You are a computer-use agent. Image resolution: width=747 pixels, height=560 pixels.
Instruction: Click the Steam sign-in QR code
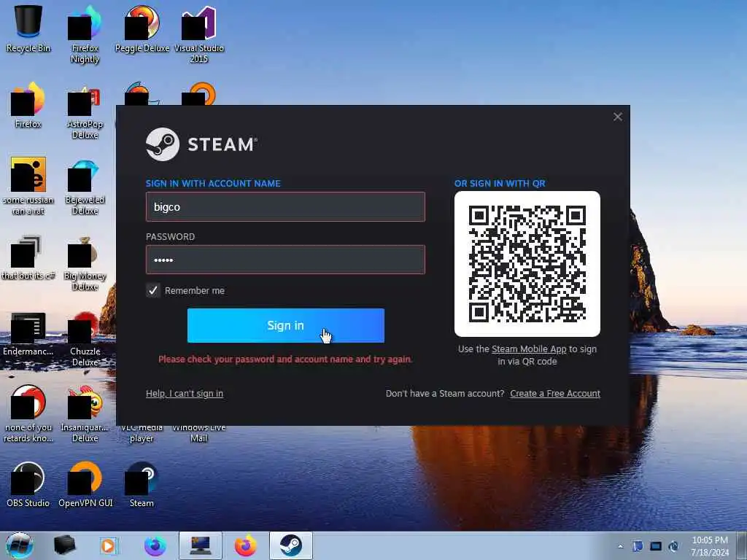click(527, 264)
